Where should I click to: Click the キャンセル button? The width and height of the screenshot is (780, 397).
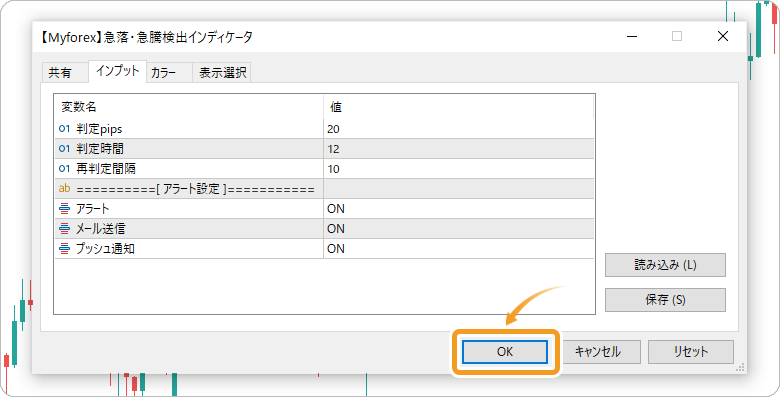click(x=598, y=352)
